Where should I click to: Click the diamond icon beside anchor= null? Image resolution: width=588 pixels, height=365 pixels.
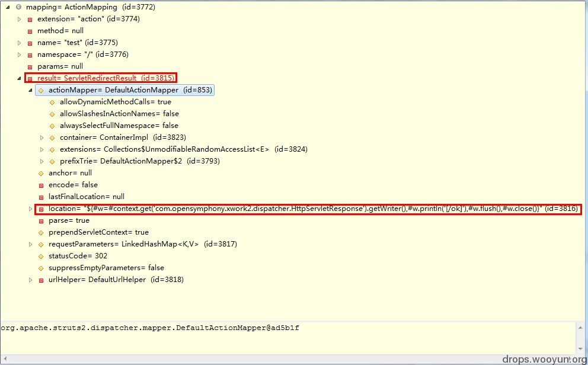click(x=41, y=174)
